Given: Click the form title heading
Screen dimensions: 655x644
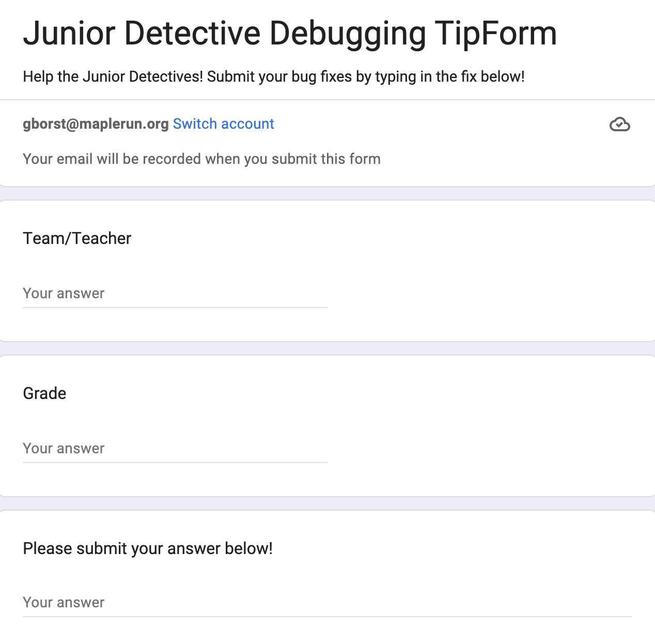Looking at the screenshot, I should (290, 34).
